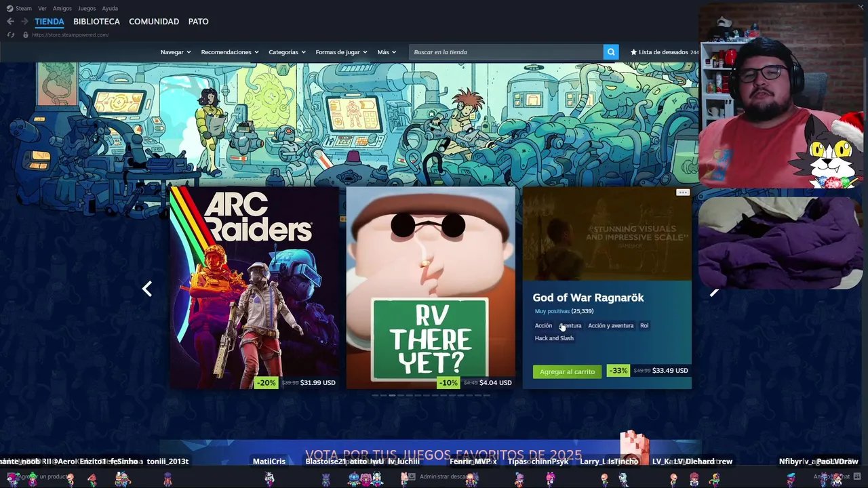The image size is (868, 488).
Task: Show next carousel games with right chevron
Action: 714,292
